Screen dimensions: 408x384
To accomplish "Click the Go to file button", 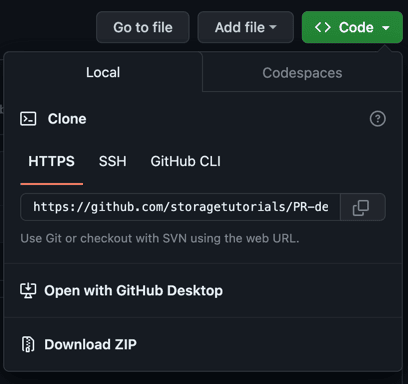I will pos(143,27).
